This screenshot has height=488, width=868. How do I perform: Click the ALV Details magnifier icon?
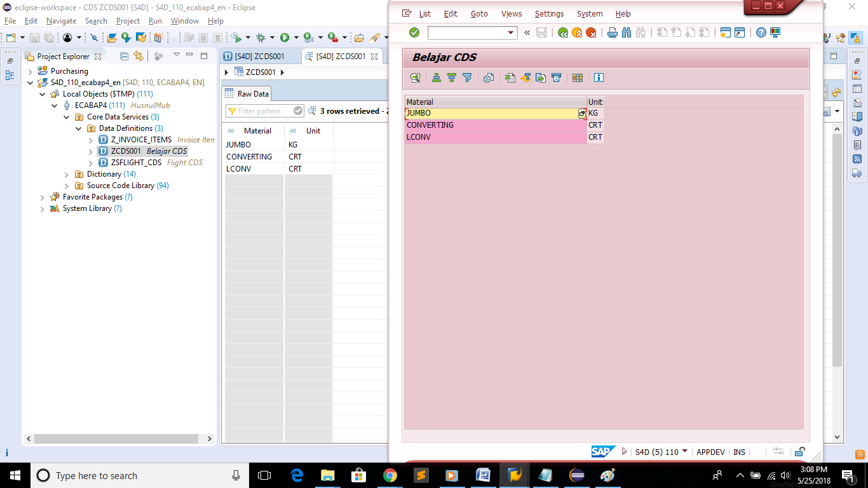click(415, 78)
